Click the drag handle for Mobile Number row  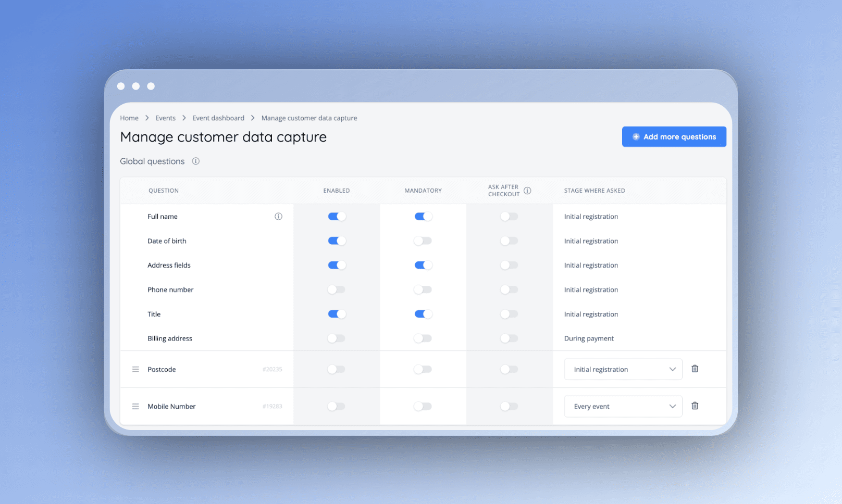pos(135,406)
